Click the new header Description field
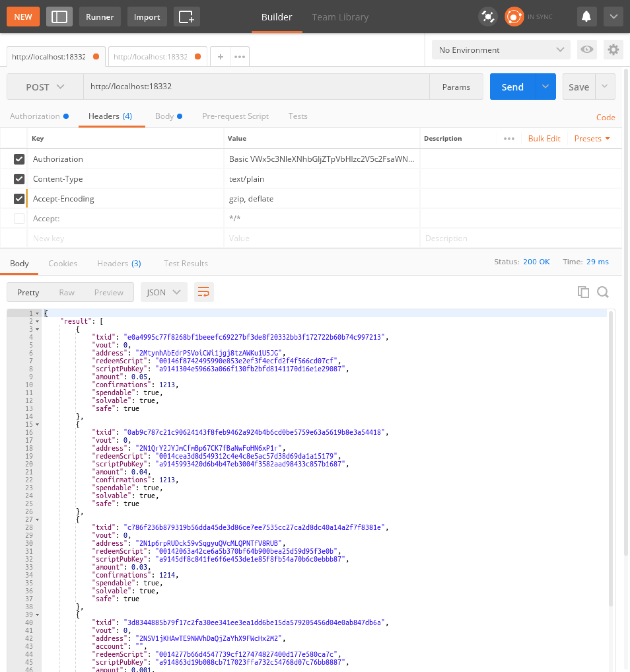This screenshot has height=672, width=630. pyautogui.click(x=520, y=238)
